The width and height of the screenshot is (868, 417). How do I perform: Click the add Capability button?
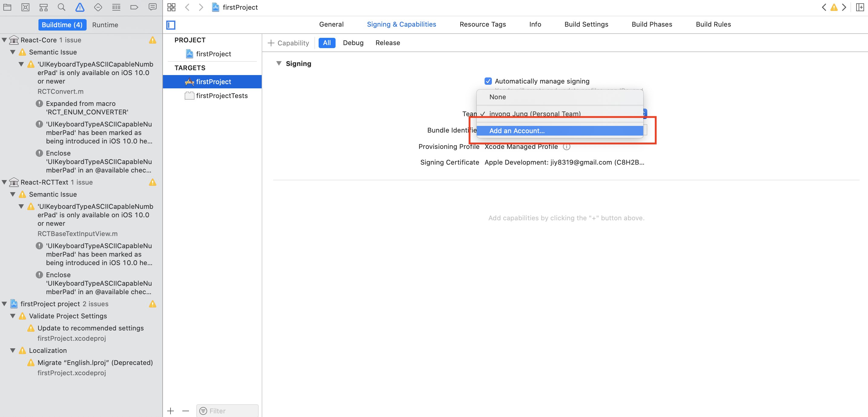coord(288,43)
